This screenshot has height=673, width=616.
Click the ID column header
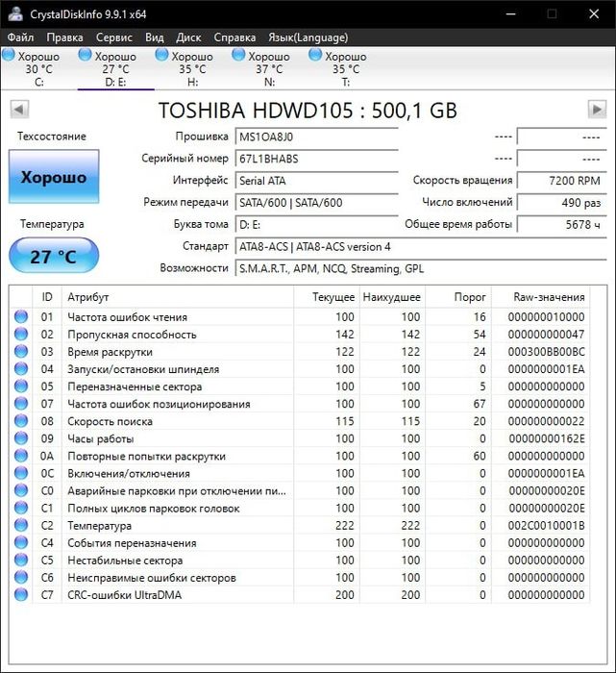(47, 297)
